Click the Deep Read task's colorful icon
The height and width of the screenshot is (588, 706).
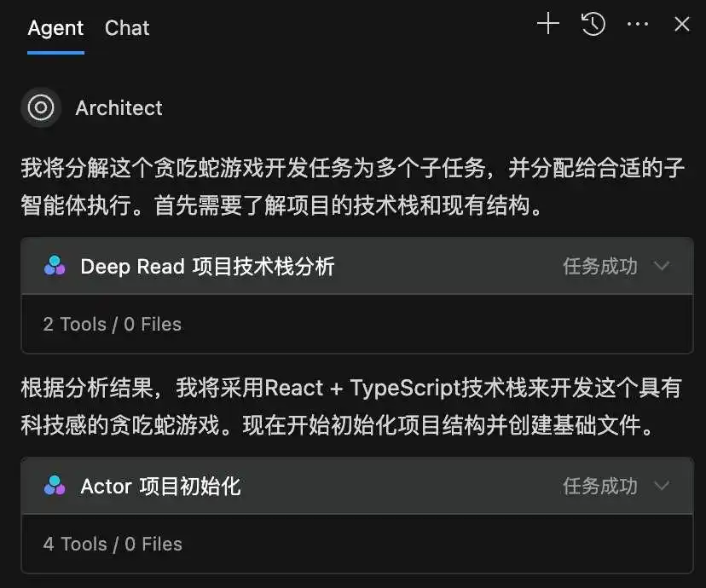pyautogui.click(x=55, y=266)
